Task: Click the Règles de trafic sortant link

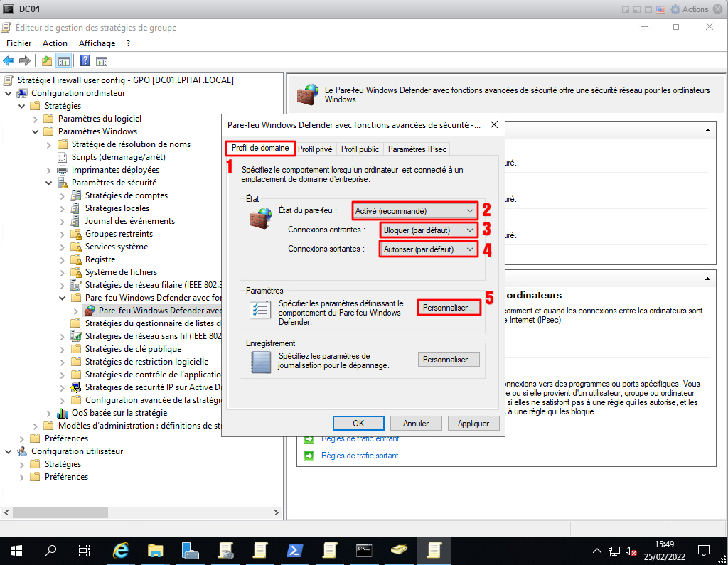Action: click(360, 456)
